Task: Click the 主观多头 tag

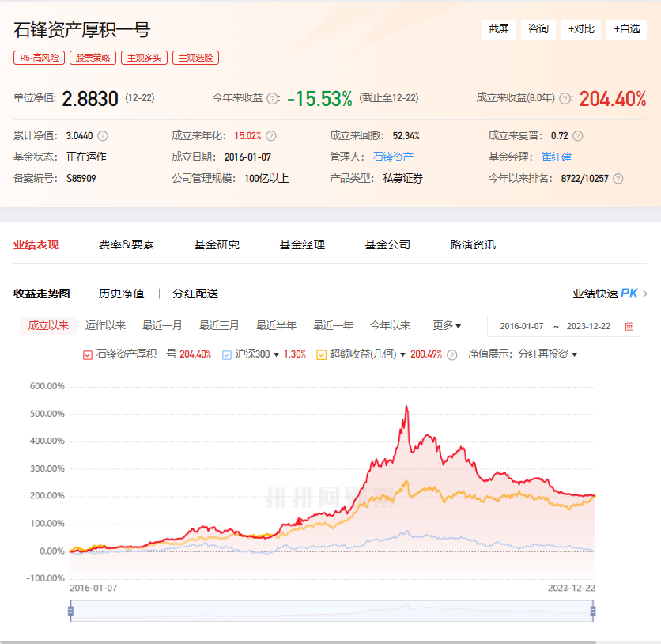Action: coord(144,58)
